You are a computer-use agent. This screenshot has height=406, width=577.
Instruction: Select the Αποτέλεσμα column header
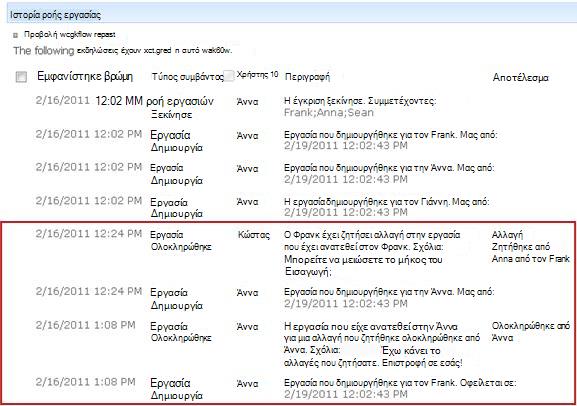coord(520,78)
